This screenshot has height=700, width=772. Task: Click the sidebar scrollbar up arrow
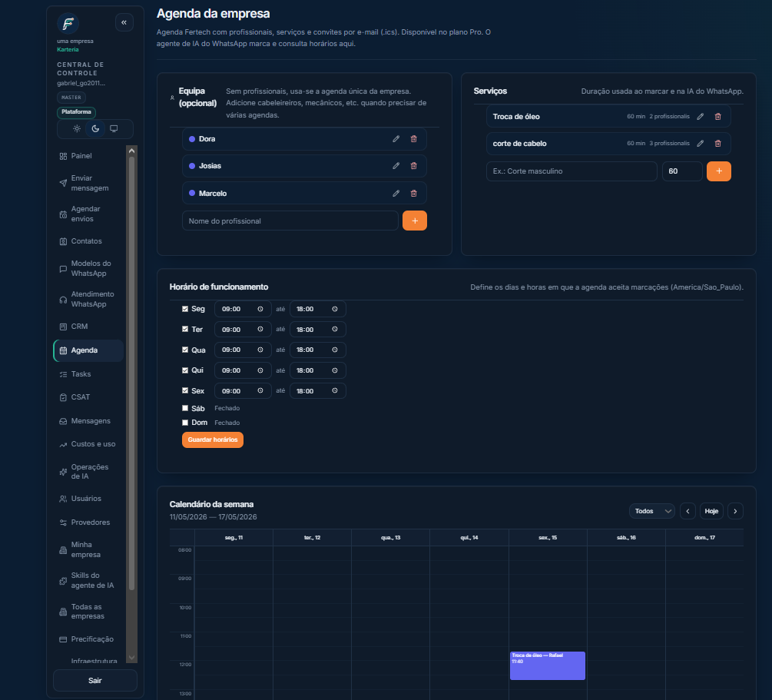[x=131, y=151]
